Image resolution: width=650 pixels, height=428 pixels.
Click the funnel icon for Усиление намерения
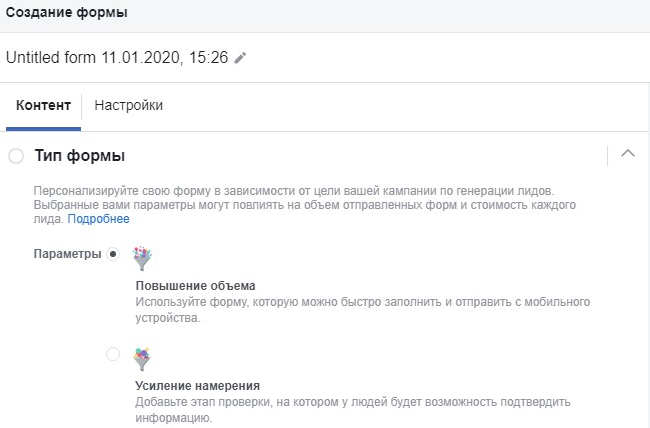click(x=142, y=358)
